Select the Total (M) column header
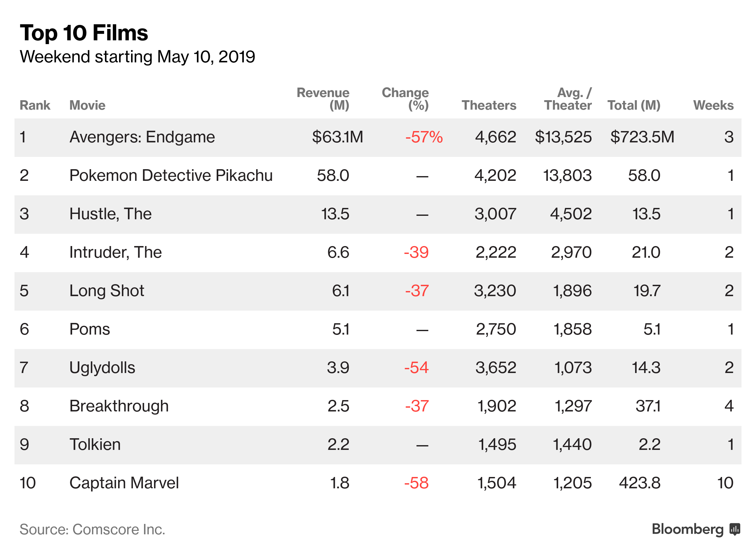Image resolution: width=756 pixels, height=557 pixels. coord(633,105)
